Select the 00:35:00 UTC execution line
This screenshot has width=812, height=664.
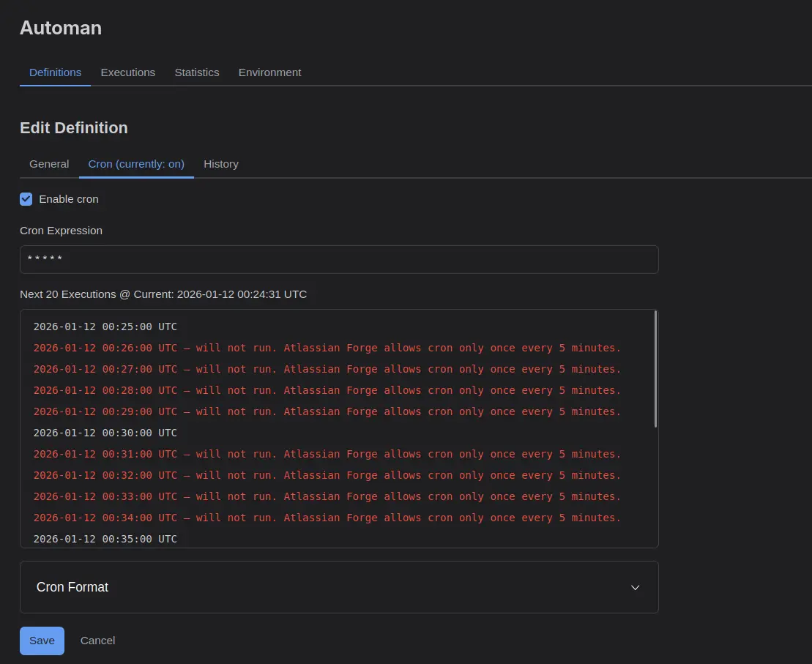[105, 539]
